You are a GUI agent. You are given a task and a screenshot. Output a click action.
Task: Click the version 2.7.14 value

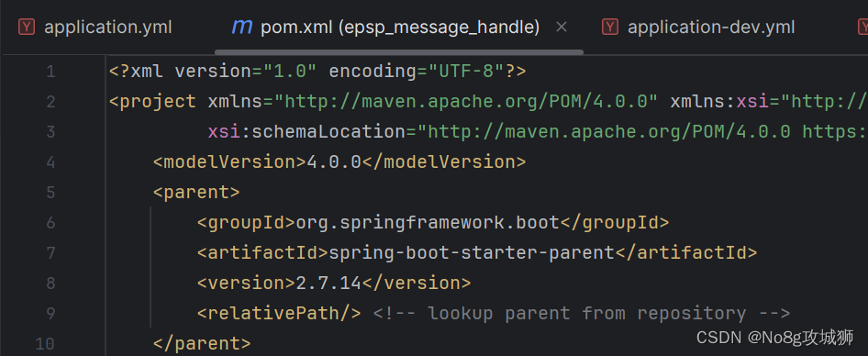328,283
